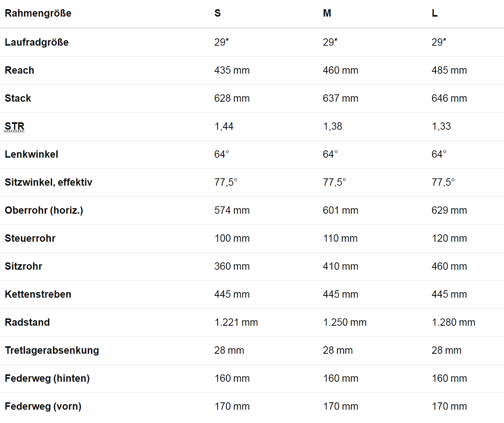Click the L size column header
Viewport: 504px width, 423px height.
click(x=435, y=13)
